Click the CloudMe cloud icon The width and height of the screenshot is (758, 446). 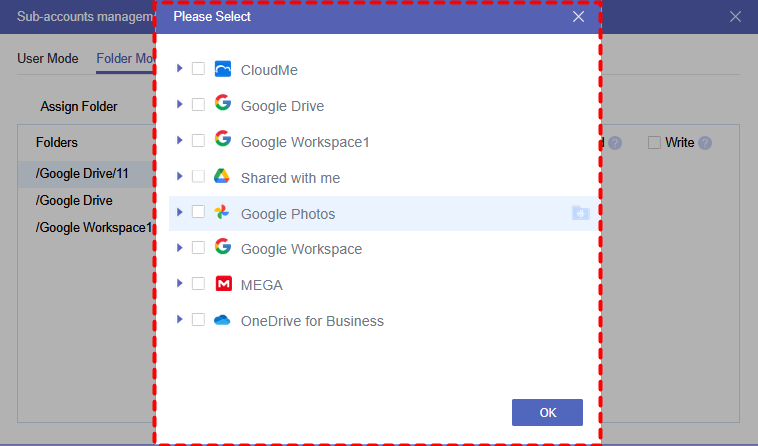[223, 70]
